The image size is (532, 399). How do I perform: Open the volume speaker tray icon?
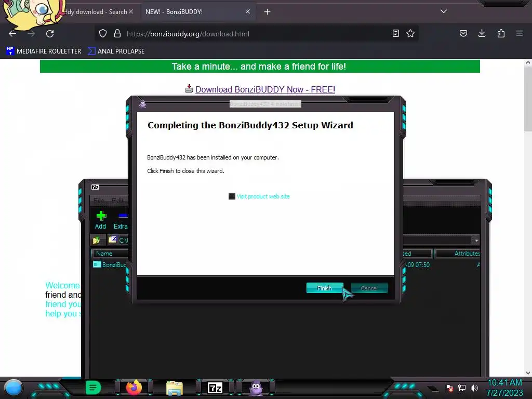click(x=474, y=388)
